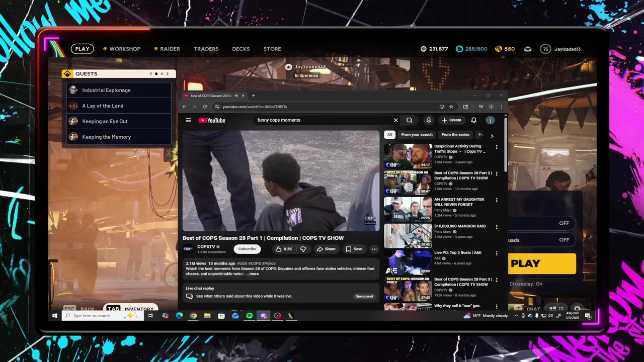Viewport: 644px width, 362px height.
Task: Open the TRADERS tab
Action: coord(206,49)
